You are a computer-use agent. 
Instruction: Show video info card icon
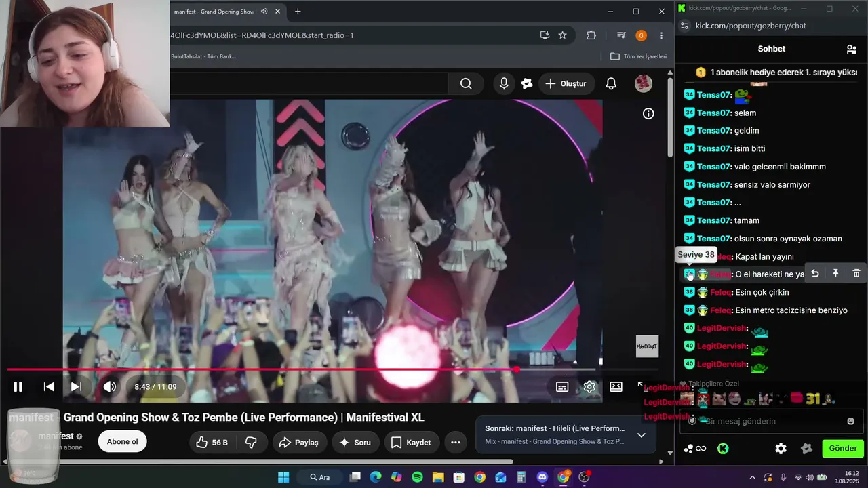[x=648, y=114]
